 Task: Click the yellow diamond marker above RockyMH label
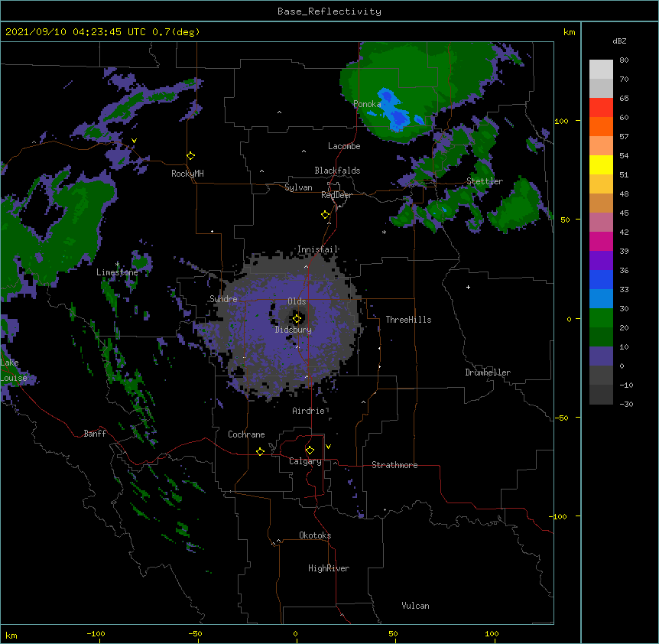tap(190, 155)
